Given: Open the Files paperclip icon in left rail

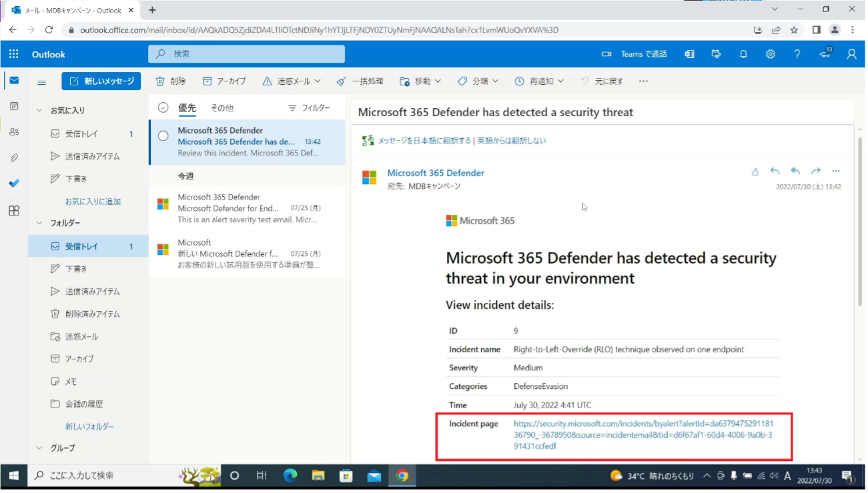Looking at the screenshot, I should tap(14, 158).
